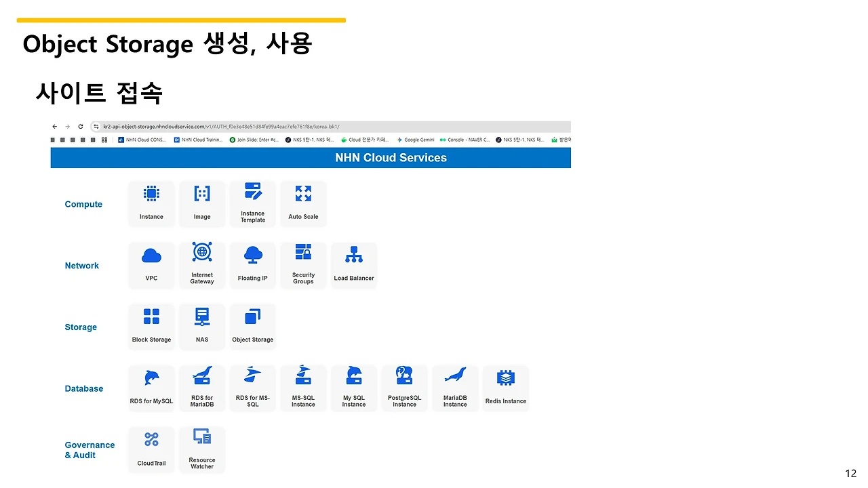Screen dimensions: 868x488
Task: Open the NHN Cloud Training bookmark
Action: coord(198,140)
